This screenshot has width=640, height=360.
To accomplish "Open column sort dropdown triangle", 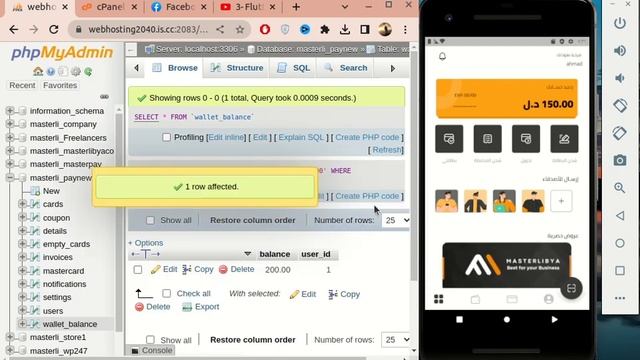I will [247, 254].
